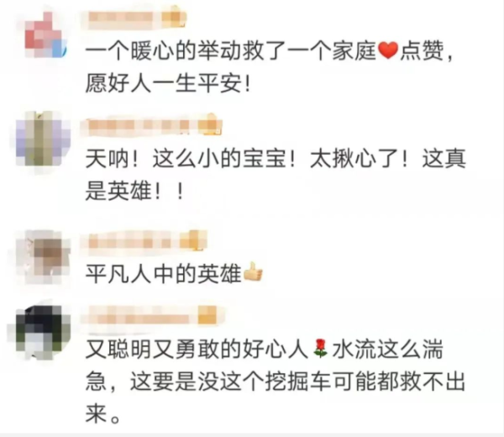Click the badge icon beside second username
Image resolution: width=504 pixels, height=437 pixels.
(210, 124)
